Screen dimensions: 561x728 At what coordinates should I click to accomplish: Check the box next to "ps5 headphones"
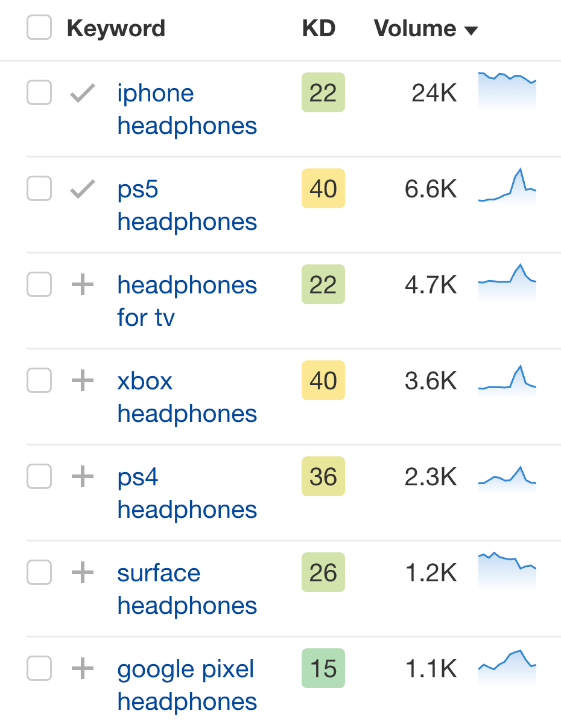pyautogui.click(x=39, y=188)
